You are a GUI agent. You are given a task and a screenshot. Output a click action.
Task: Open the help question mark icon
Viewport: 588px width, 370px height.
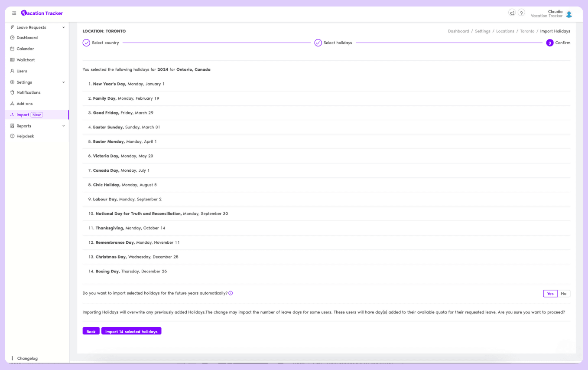coord(522,13)
